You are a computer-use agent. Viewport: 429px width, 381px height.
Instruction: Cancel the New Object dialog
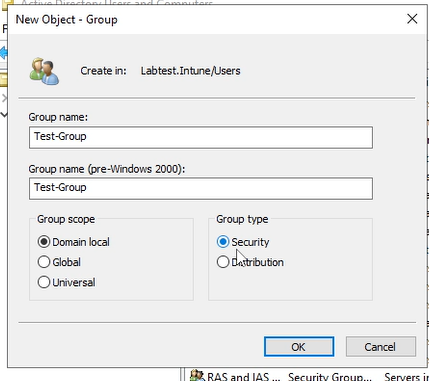[381, 347]
